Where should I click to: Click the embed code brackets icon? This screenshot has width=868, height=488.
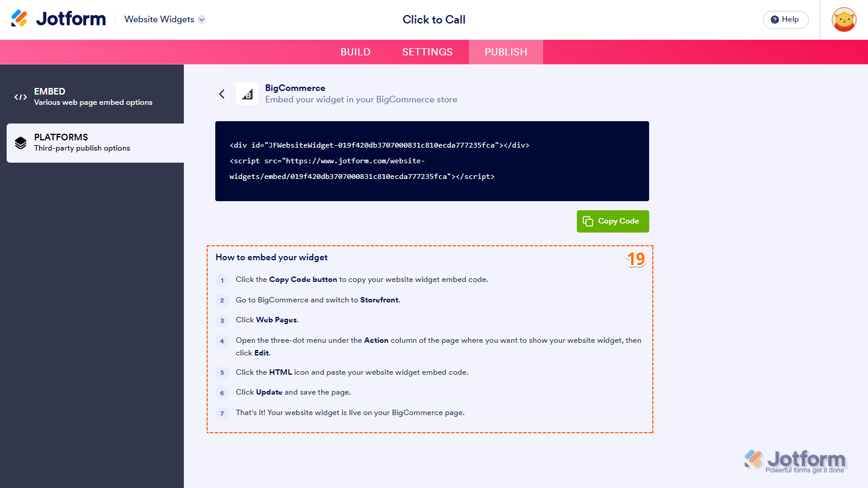(x=20, y=97)
